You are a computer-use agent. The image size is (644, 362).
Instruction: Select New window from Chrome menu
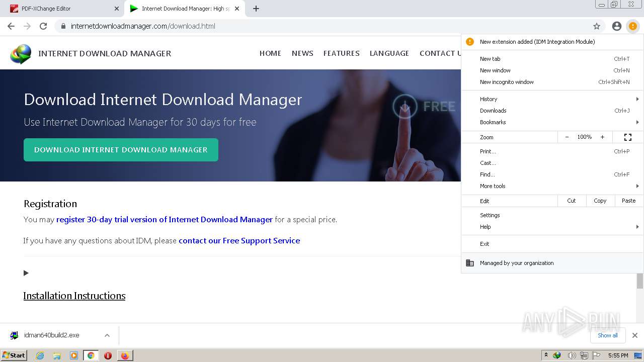(x=552, y=70)
